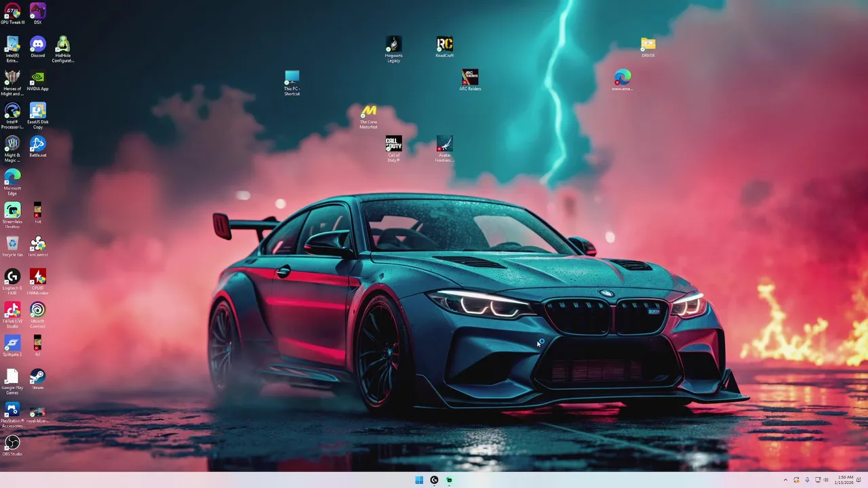Select HidHide Configuration shortcut
Viewport: 868px width, 488px height.
63,49
